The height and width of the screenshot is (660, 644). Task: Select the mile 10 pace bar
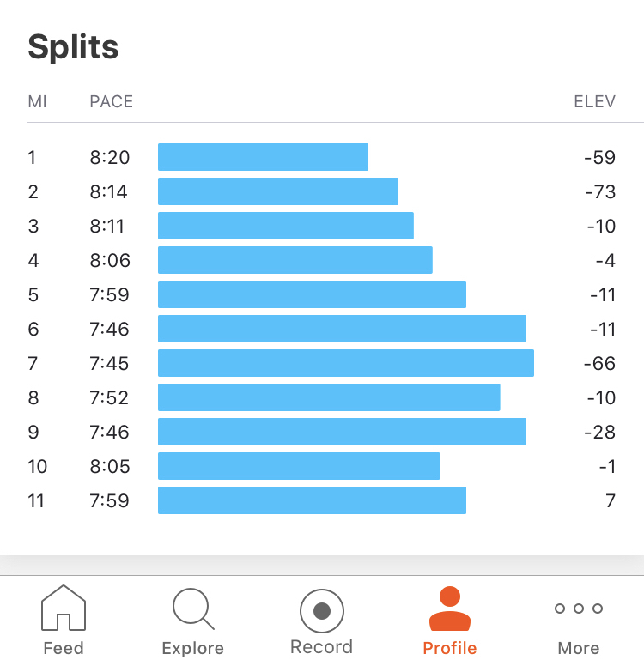pos(298,466)
